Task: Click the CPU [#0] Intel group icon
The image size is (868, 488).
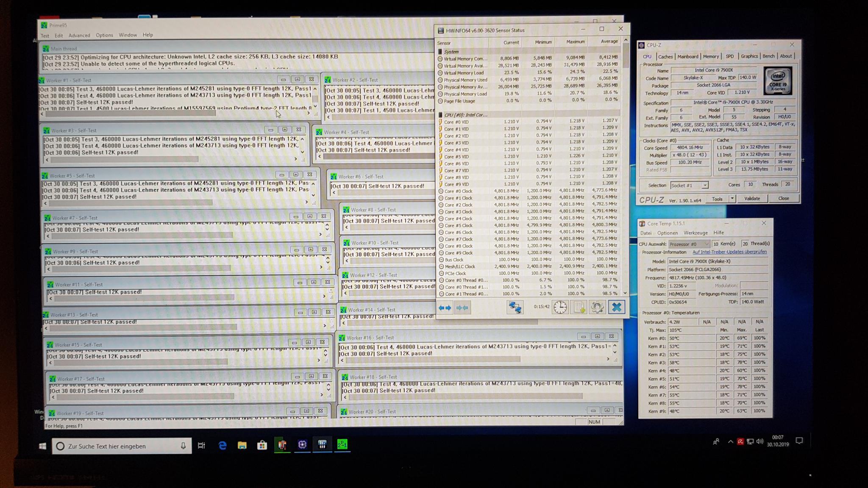Action: [440, 115]
